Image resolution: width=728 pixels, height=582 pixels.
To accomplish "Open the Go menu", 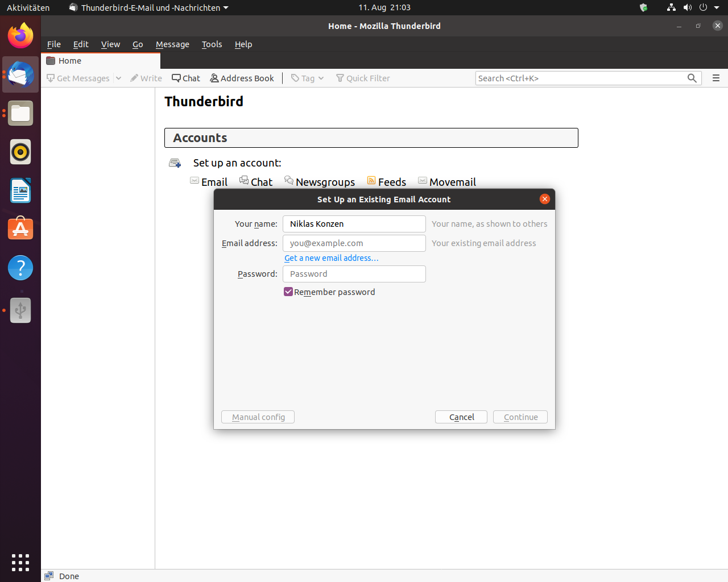I will [138, 44].
